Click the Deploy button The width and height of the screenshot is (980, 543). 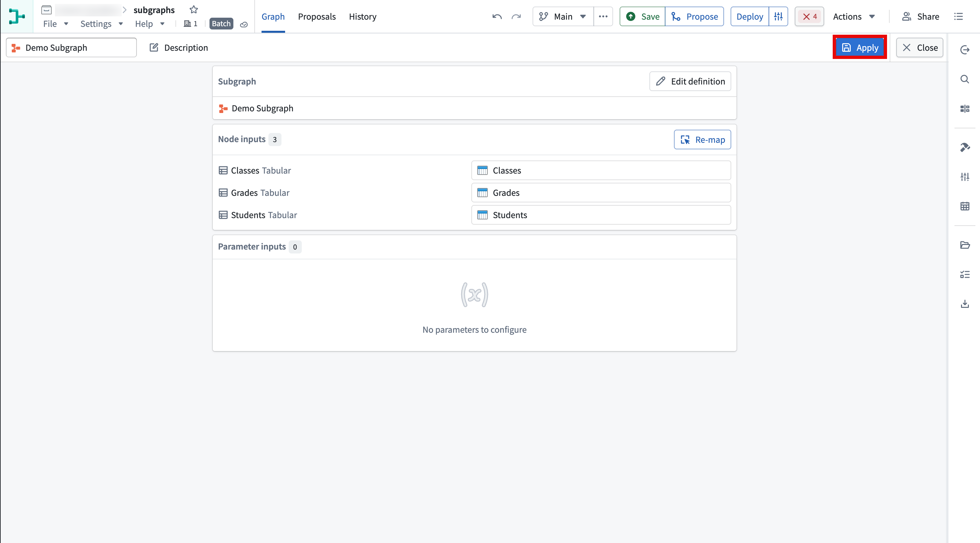(750, 16)
